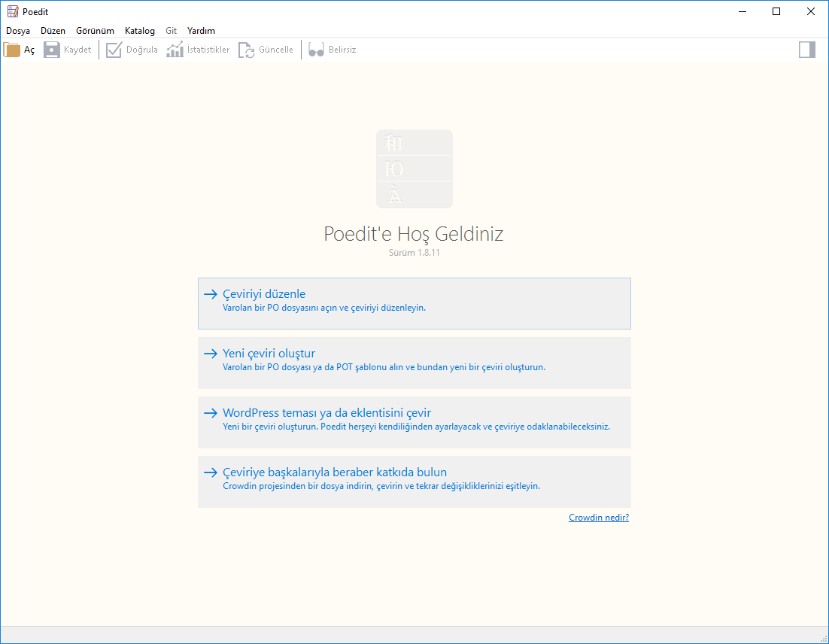This screenshot has width=829, height=644.
Task: Open the Düzen menu
Action: (53, 31)
